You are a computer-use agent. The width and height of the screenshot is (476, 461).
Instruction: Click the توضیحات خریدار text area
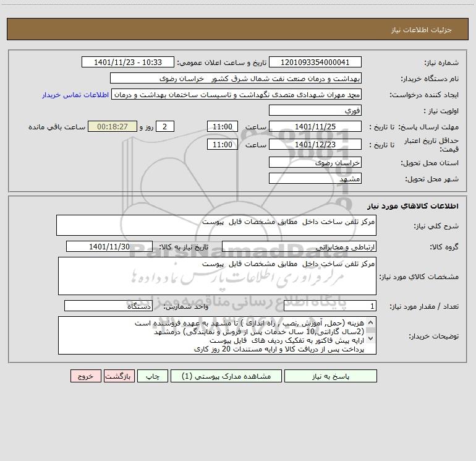coord(217,335)
